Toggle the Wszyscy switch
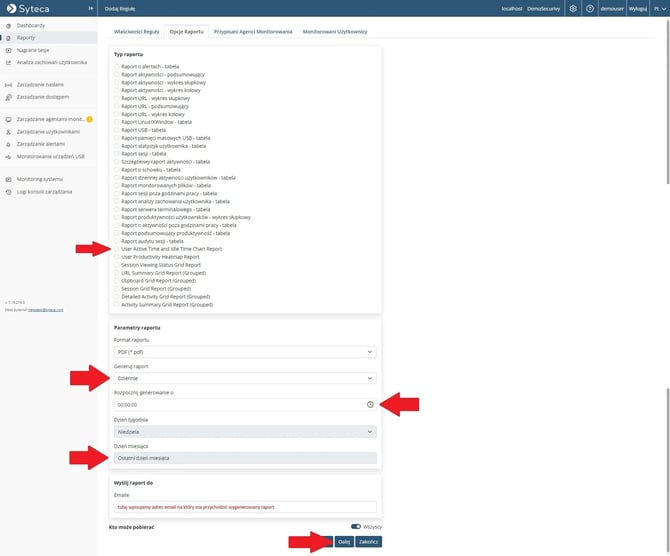Viewport: 670px width, 556px height. click(355, 526)
